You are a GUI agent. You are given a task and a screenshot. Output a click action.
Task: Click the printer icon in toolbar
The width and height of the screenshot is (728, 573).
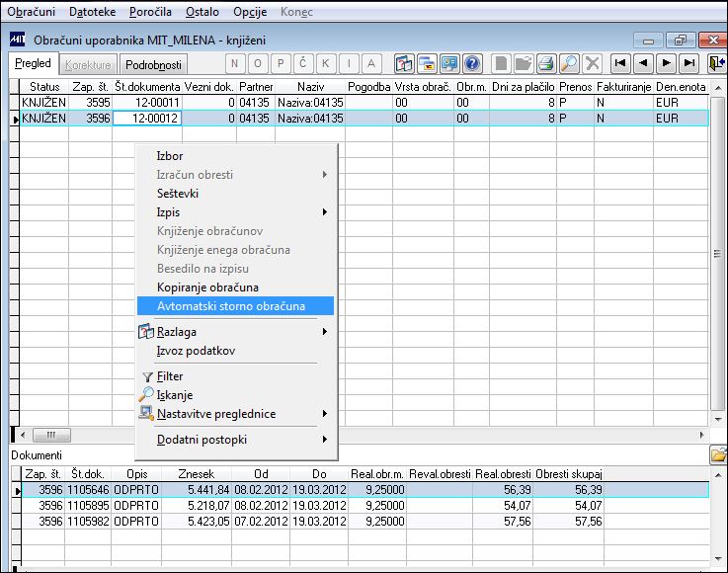tap(546, 63)
